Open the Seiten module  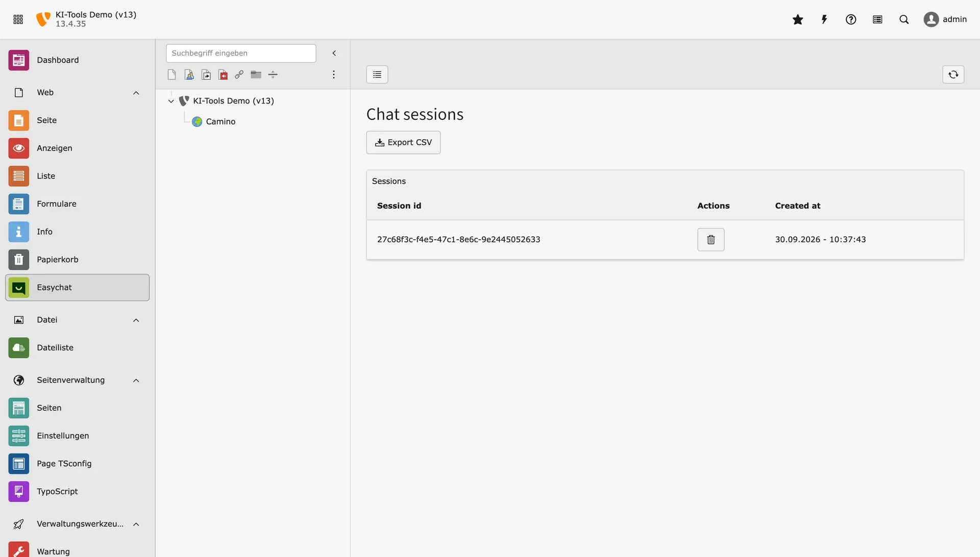(x=77, y=408)
